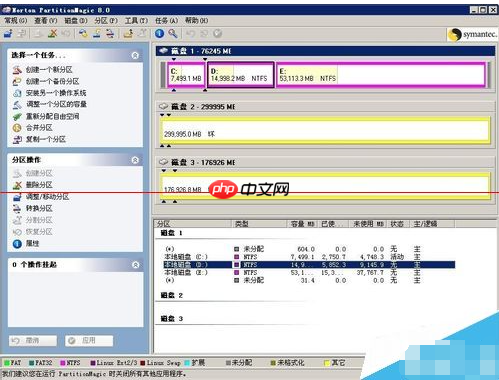Select the 299,995.0 MB block on disk 2
499x380 pixels.
326,130
